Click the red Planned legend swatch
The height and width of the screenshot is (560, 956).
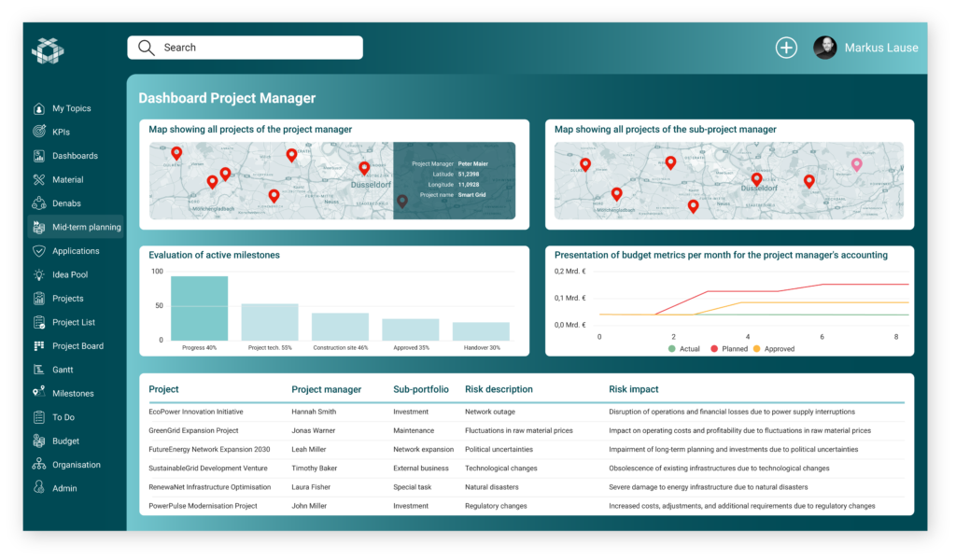pyautogui.click(x=714, y=349)
